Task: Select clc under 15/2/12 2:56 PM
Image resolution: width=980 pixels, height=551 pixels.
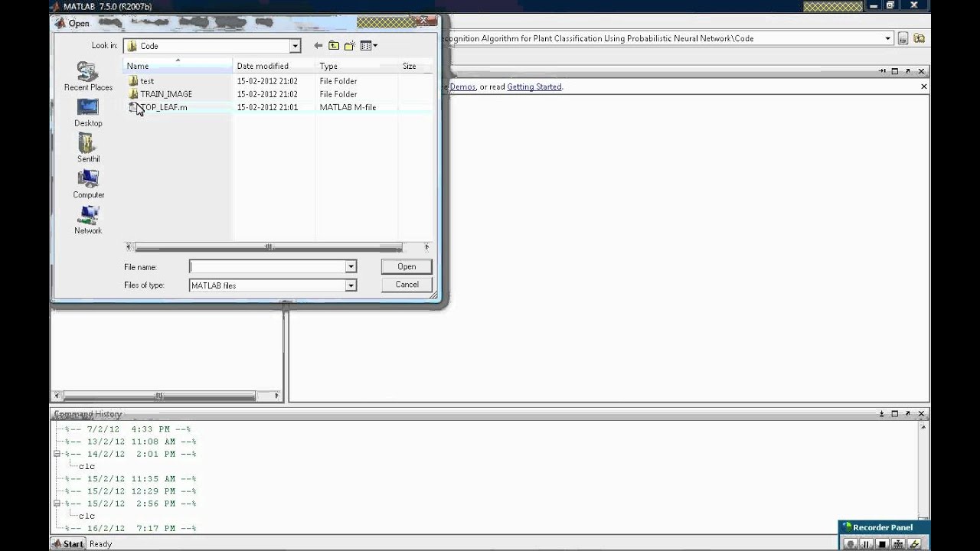Action: [87, 517]
